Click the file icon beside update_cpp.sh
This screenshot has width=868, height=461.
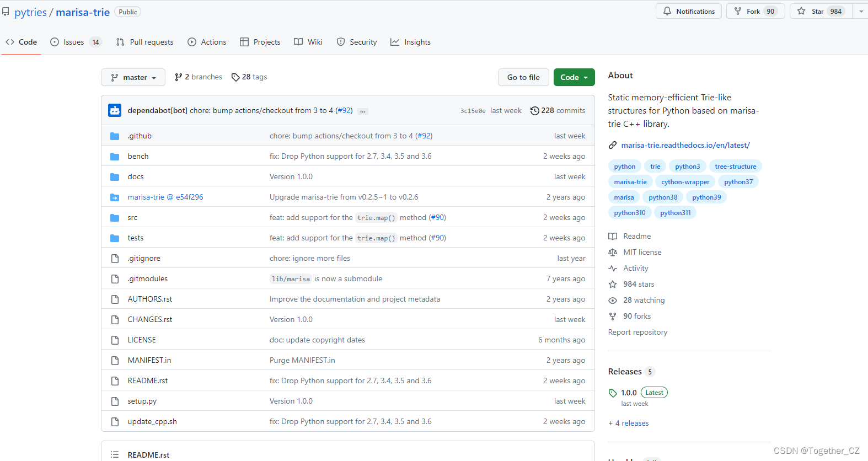pyautogui.click(x=115, y=422)
